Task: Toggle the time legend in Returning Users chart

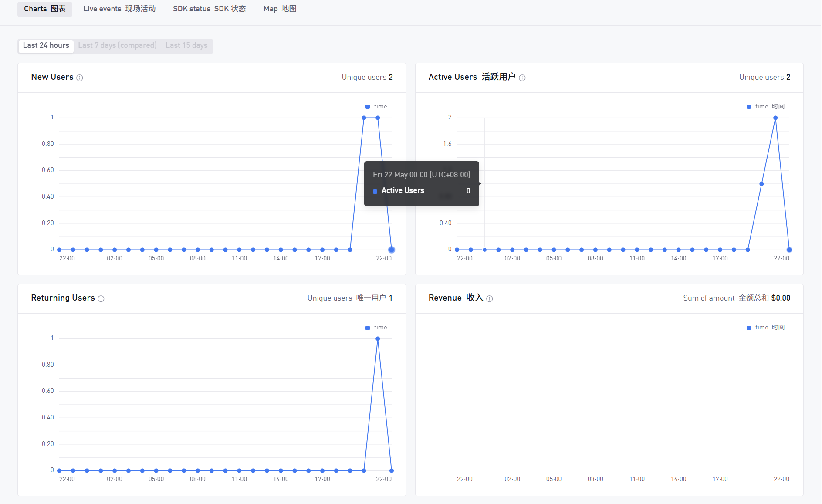Action: (x=376, y=328)
